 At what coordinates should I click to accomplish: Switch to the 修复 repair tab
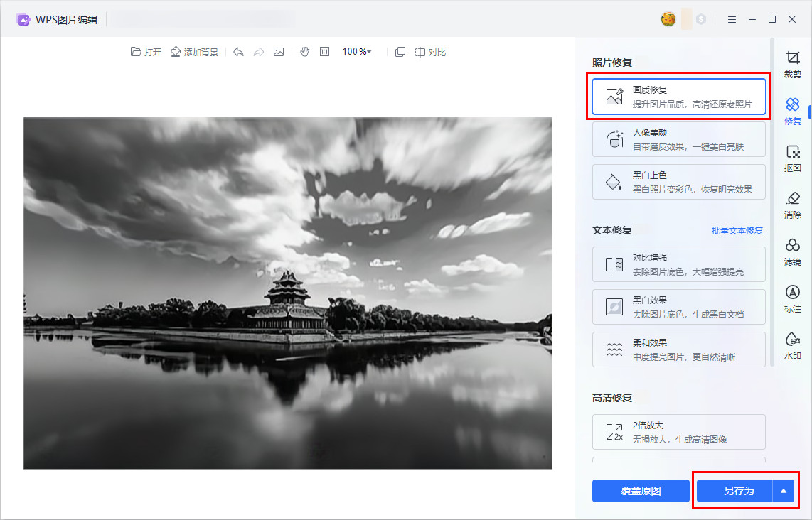[792, 111]
